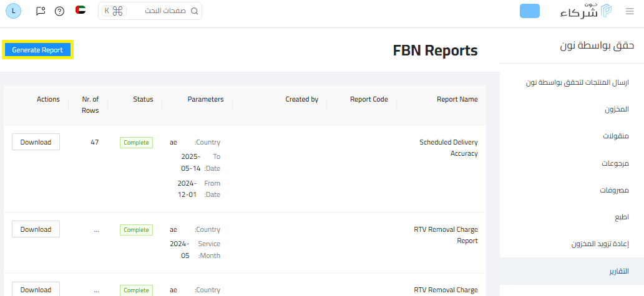Click the Scheduled Delivery Accuracy report name
The image size is (644, 296).
coord(449,148)
